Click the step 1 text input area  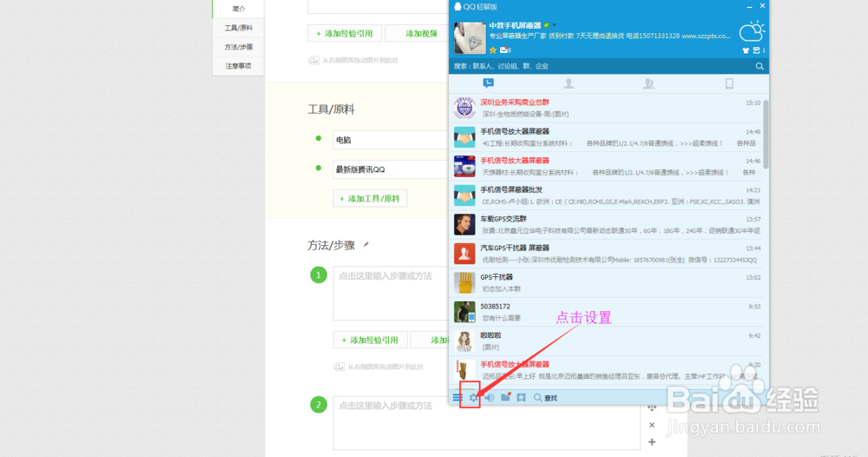pyautogui.click(x=391, y=293)
